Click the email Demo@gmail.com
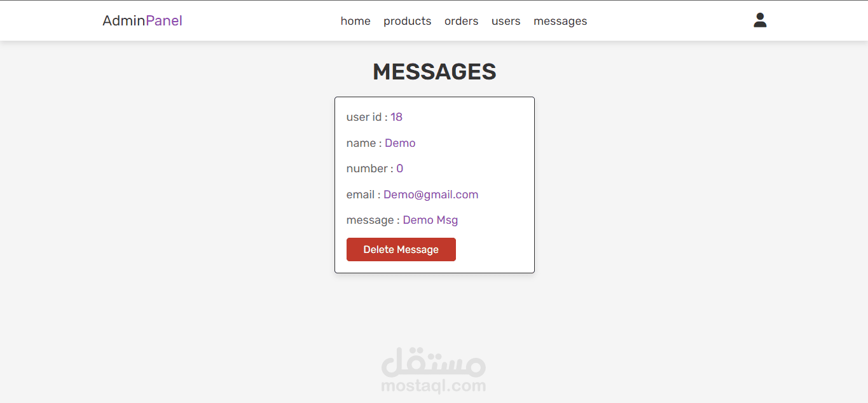This screenshot has height=403, width=868. point(431,195)
